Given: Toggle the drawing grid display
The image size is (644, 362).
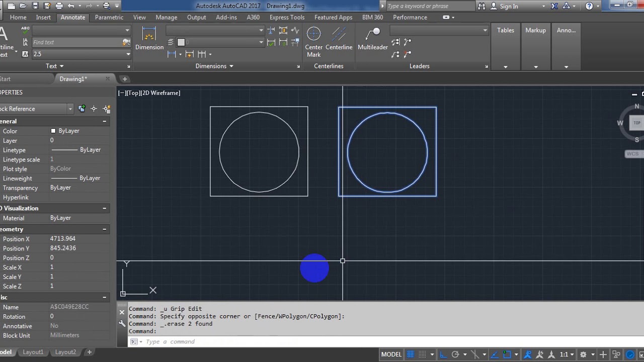Looking at the screenshot, I should tap(411, 354).
